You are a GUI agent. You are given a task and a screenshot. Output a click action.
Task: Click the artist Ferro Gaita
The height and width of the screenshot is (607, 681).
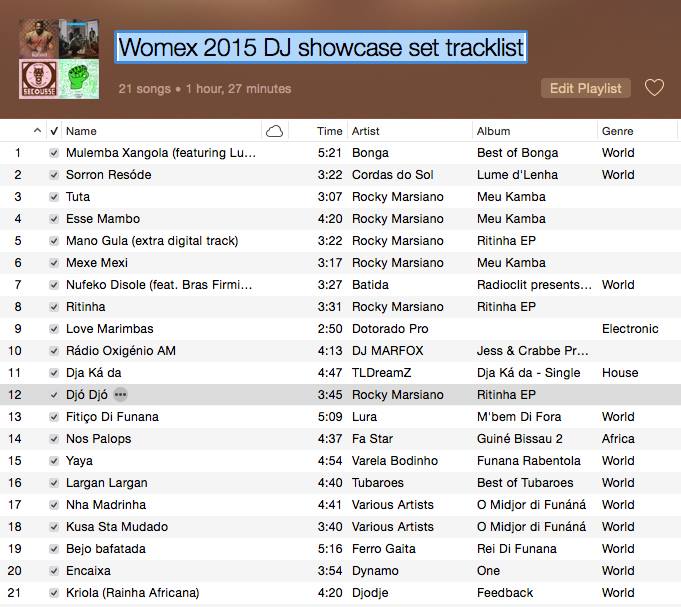point(383,549)
